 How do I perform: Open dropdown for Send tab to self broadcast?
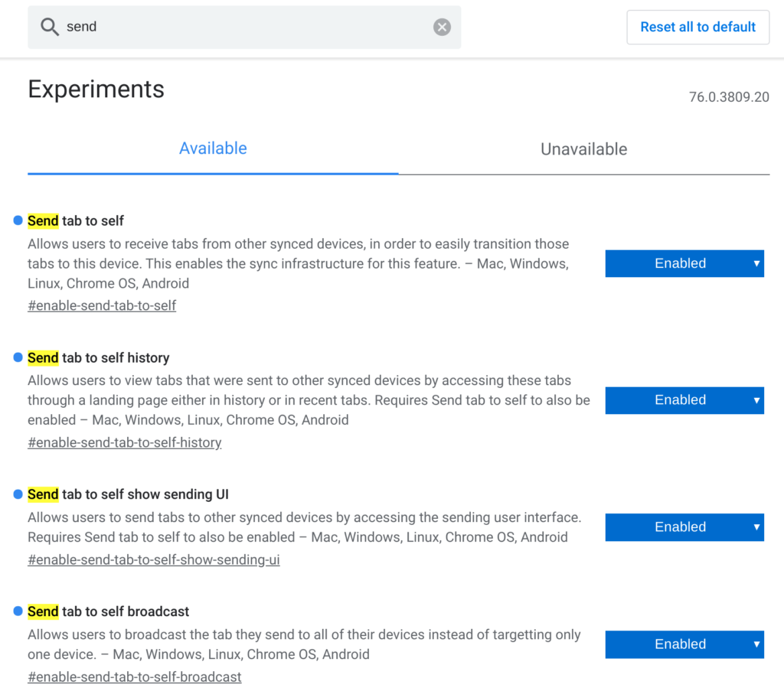(684, 644)
